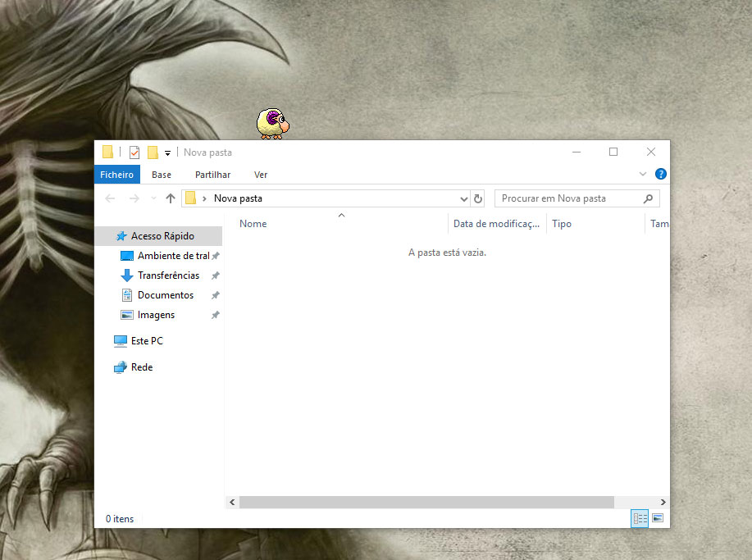Click the sheep desktop pet above the window
This screenshot has height=560, width=752.
(x=273, y=124)
